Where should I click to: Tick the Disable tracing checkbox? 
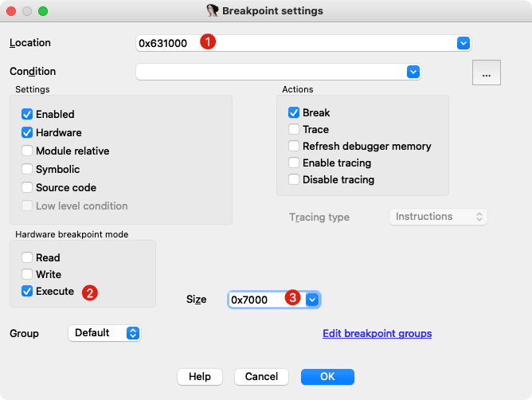point(294,179)
